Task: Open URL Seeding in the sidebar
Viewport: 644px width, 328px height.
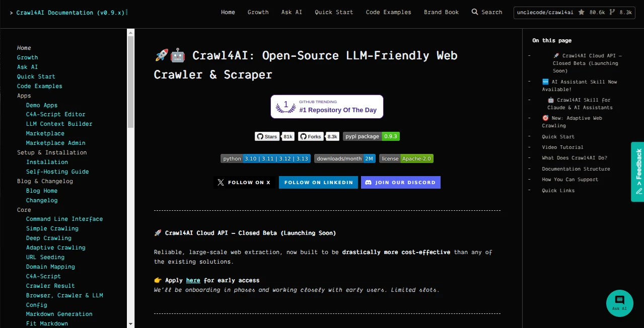Action: [45, 257]
